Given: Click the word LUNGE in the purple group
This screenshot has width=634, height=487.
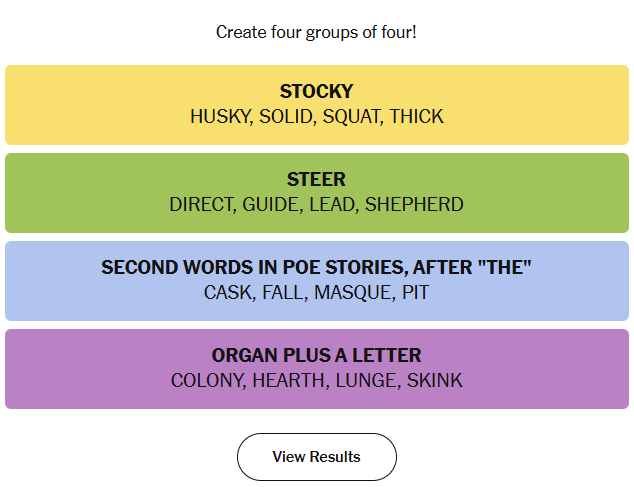Looking at the screenshot, I should (366, 381).
